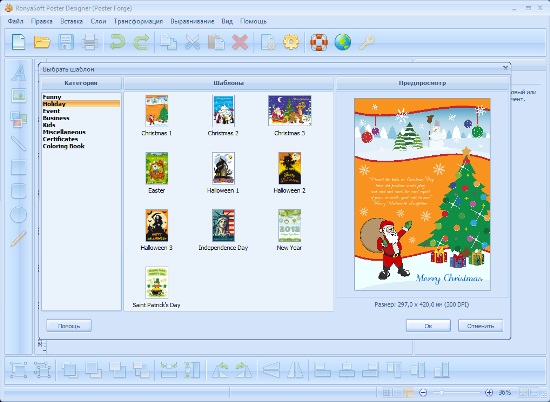
Task: Open settings with the gear icon
Action: [x=291, y=42]
